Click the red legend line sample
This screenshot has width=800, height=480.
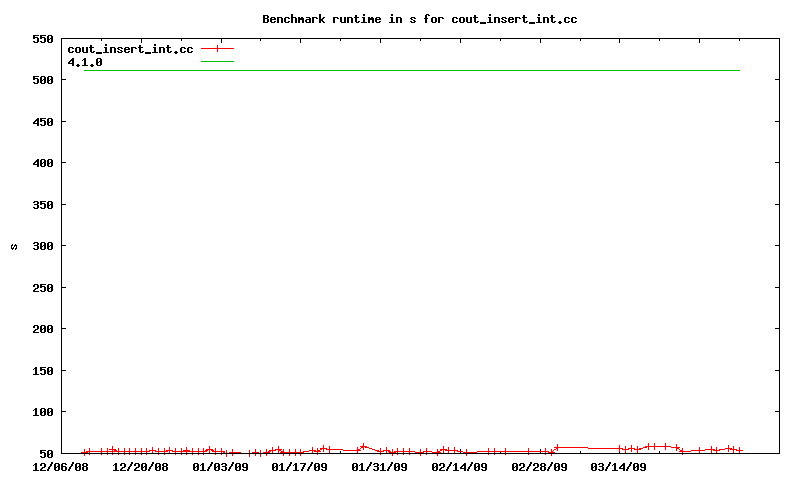point(217,49)
